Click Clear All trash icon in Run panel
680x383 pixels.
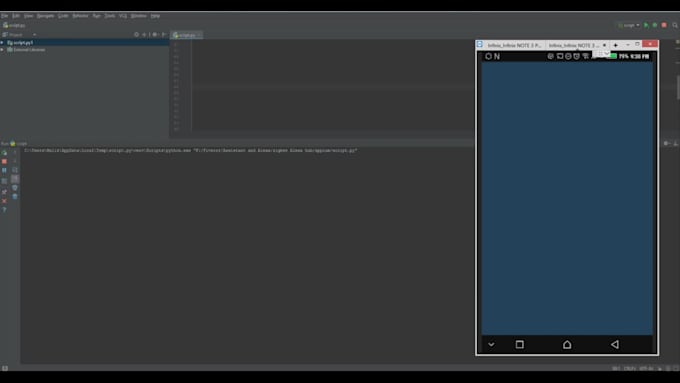pyautogui.click(x=15, y=196)
